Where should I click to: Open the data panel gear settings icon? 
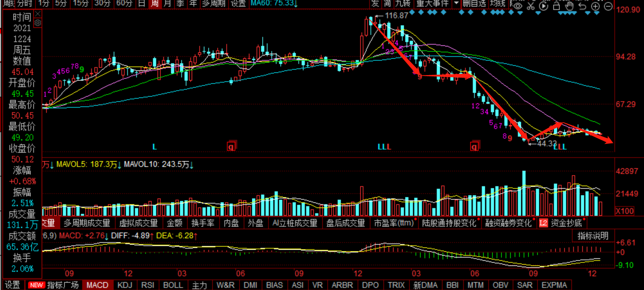pos(37,23)
